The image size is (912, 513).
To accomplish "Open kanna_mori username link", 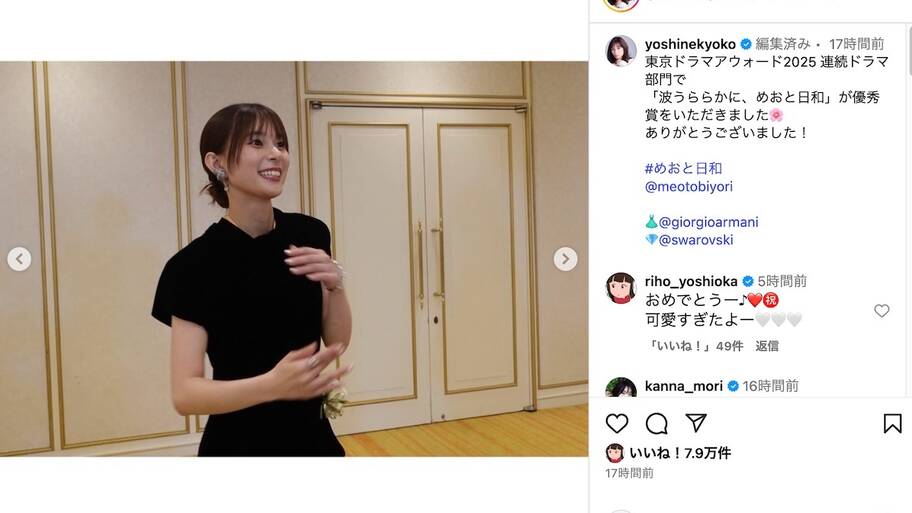I will click(x=683, y=386).
